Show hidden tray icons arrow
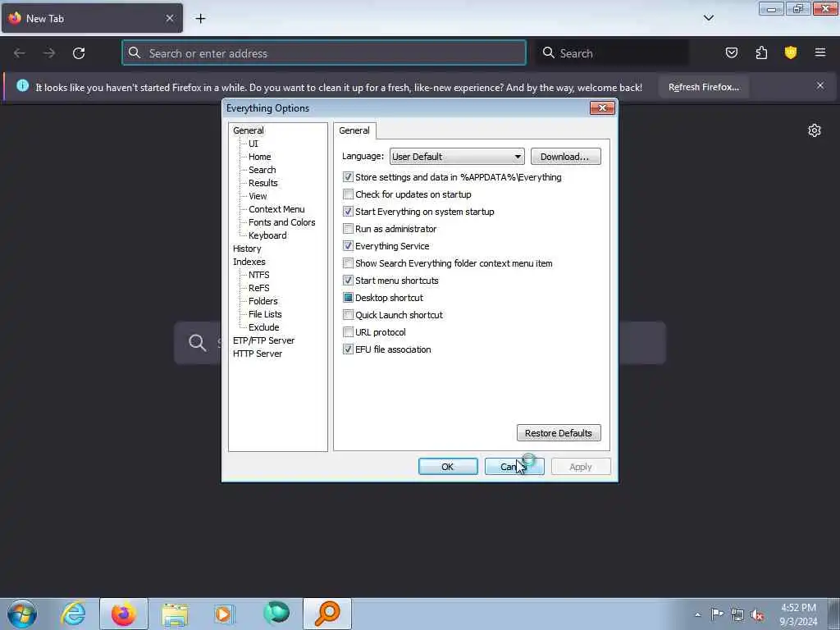Screen dimensions: 840x630 point(697,615)
